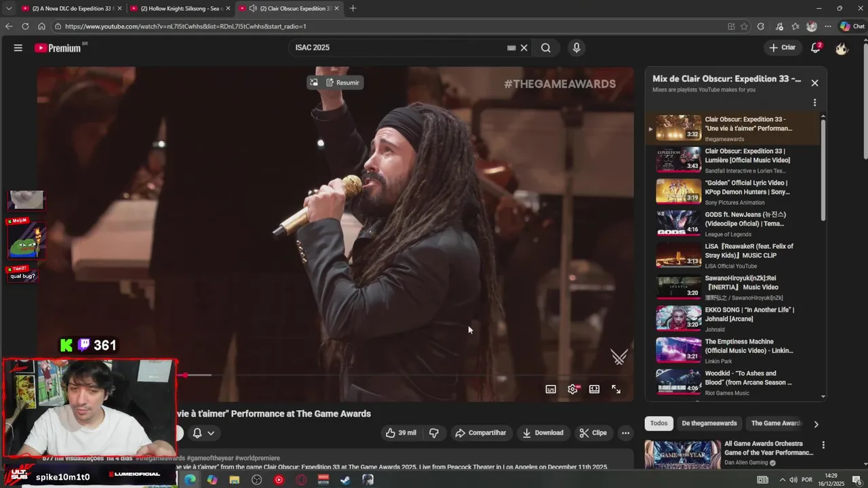Open a new browser tab with plus
The image size is (868, 488).
tap(353, 8)
